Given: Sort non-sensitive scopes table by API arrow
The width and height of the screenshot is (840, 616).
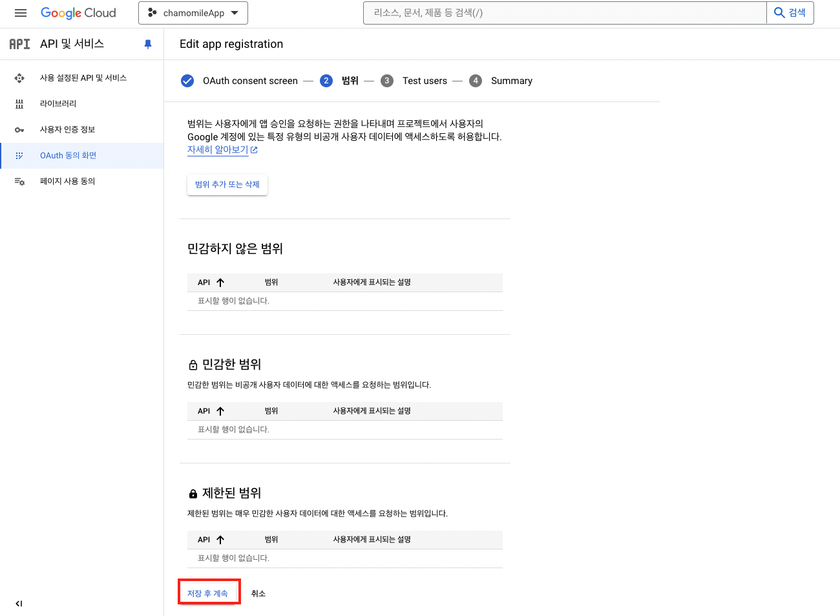Looking at the screenshot, I should pyautogui.click(x=220, y=282).
